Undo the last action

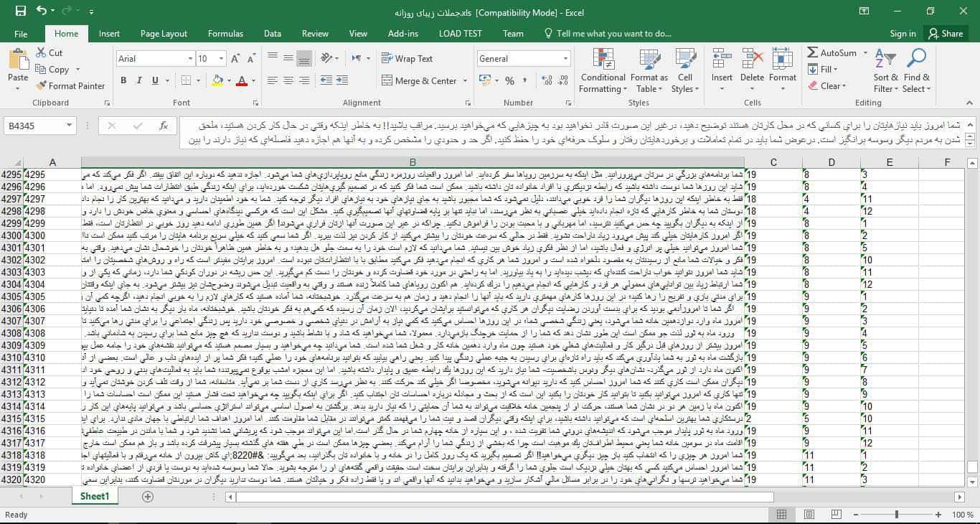(x=41, y=11)
